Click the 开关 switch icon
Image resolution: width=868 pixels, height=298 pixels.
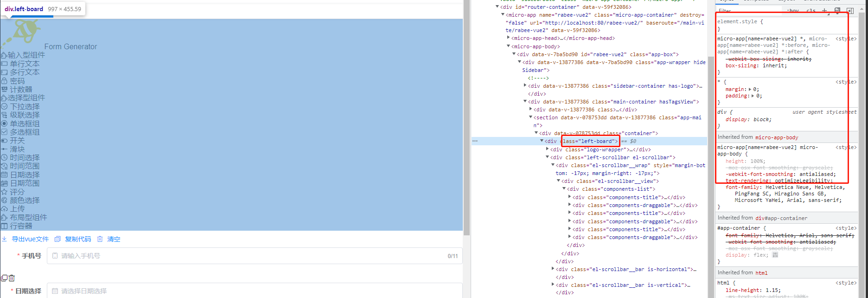coord(4,141)
